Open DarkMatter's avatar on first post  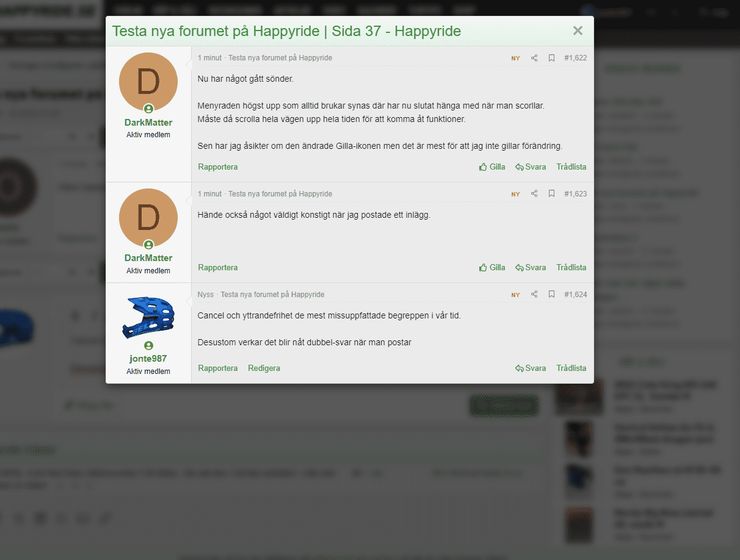click(x=148, y=82)
